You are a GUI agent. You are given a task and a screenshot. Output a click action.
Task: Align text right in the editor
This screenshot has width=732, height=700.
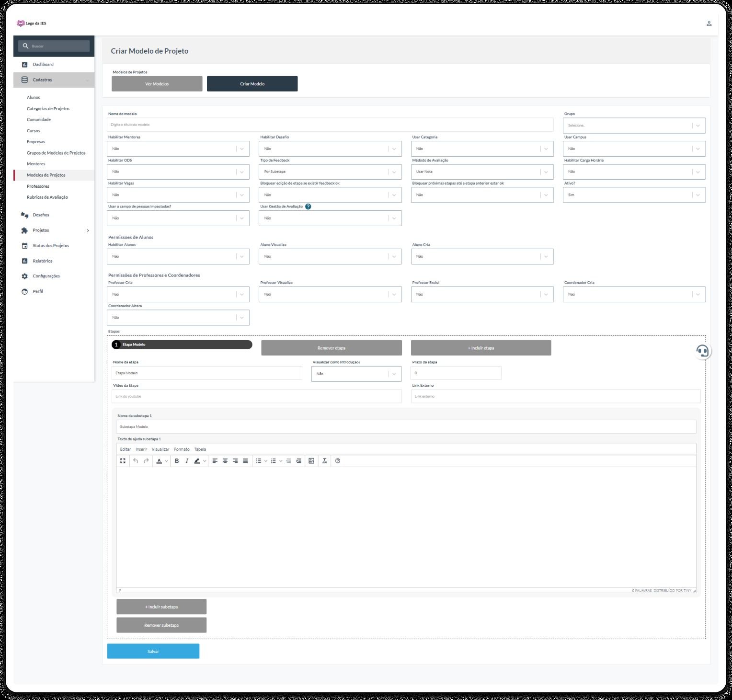tap(235, 461)
